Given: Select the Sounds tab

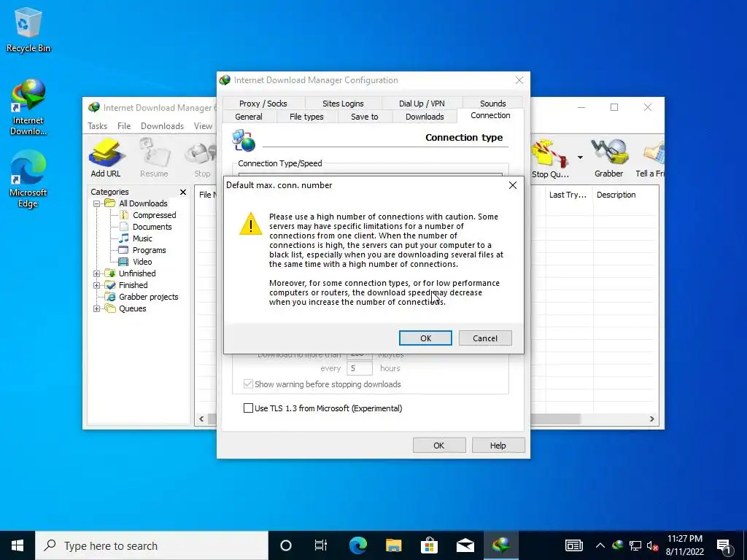Looking at the screenshot, I should pyautogui.click(x=492, y=104).
